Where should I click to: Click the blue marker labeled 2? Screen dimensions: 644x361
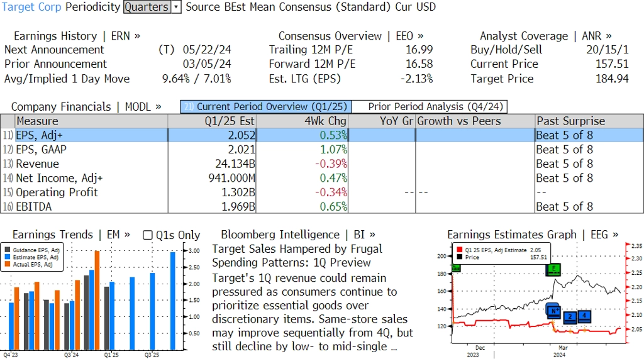click(570, 316)
